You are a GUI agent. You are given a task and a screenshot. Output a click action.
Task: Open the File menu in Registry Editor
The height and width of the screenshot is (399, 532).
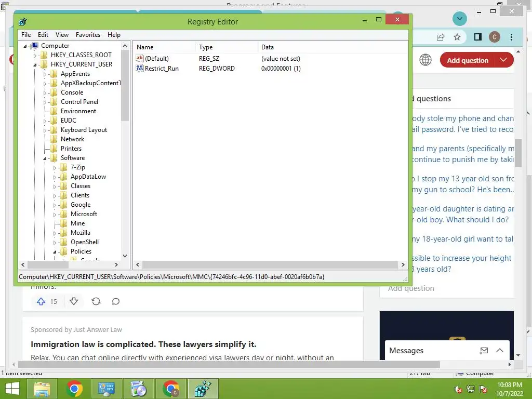click(26, 35)
